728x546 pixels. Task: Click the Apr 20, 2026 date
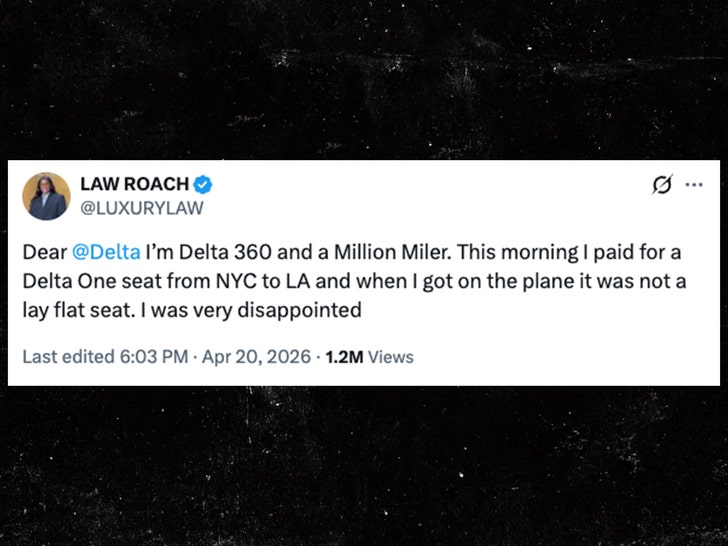click(255, 357)
